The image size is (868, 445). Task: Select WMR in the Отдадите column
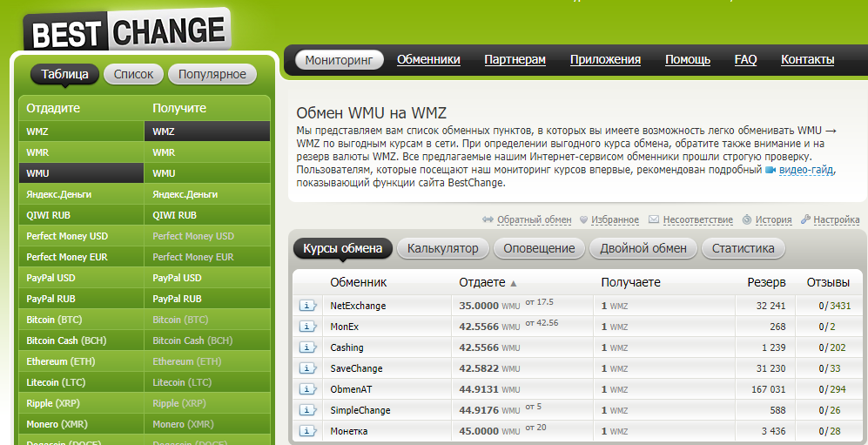click(81, 152)
